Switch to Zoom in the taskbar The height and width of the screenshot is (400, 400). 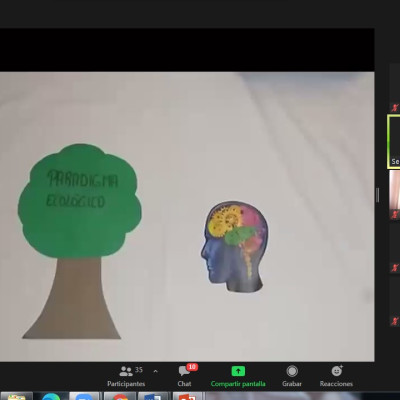pos(83,396)
